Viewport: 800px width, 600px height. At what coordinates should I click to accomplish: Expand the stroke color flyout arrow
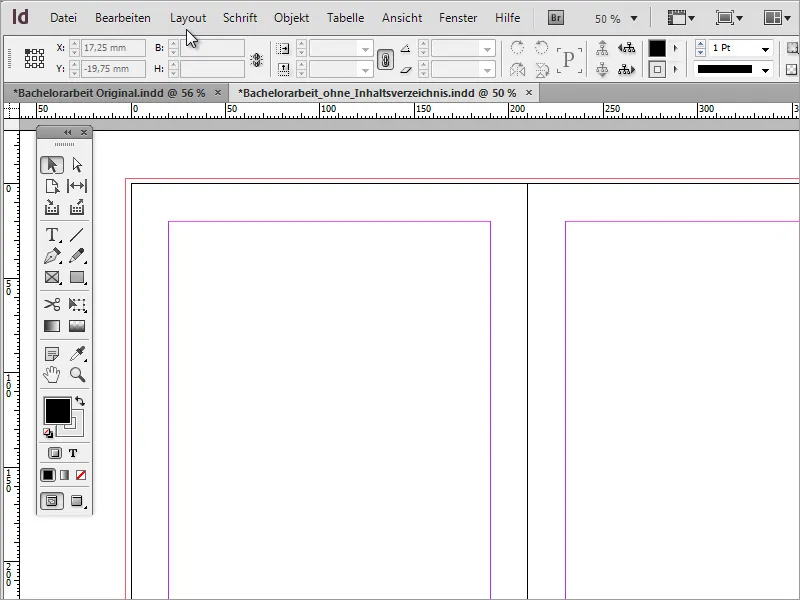pyautogui.click(x=676, y=69)
